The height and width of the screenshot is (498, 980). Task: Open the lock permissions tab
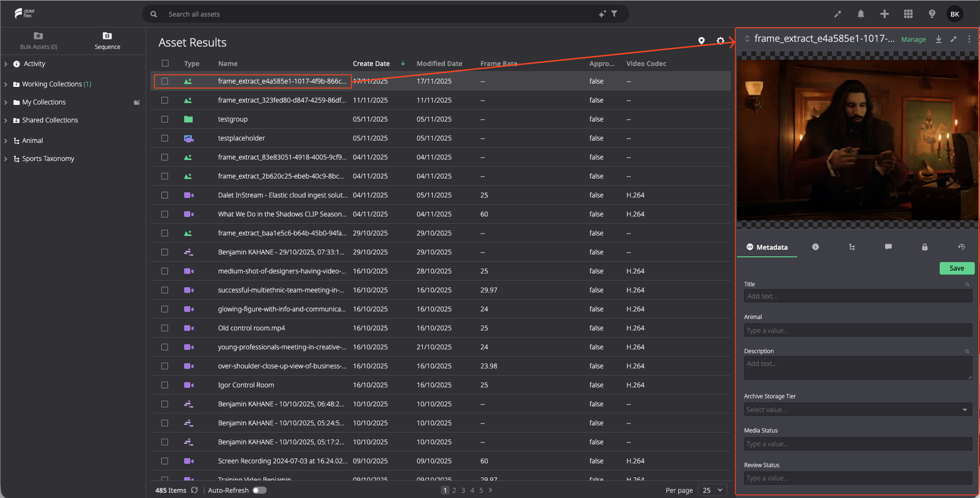(924, 247)
